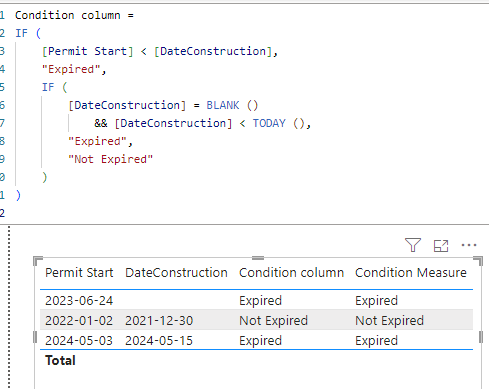
Task: Click the 2021-12-30 DateConstruction cell
Action: (159, 321)
